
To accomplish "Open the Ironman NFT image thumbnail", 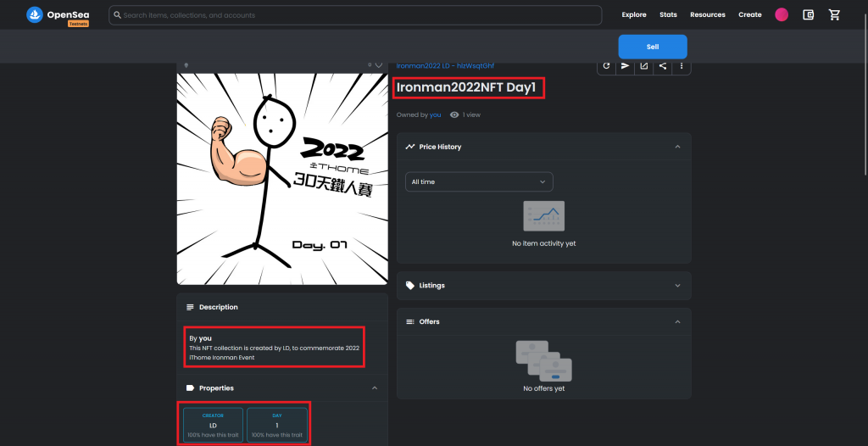I will [282, 179].
